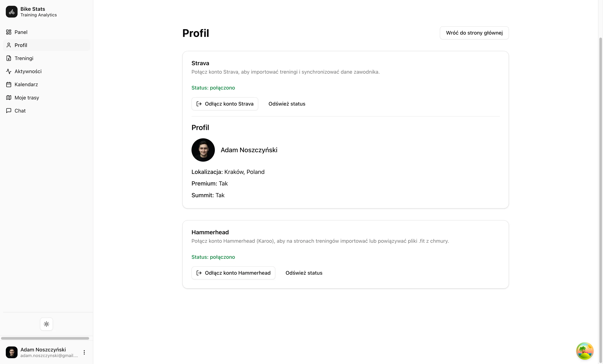Select Profil in the sidebar

tap(21, 45)
